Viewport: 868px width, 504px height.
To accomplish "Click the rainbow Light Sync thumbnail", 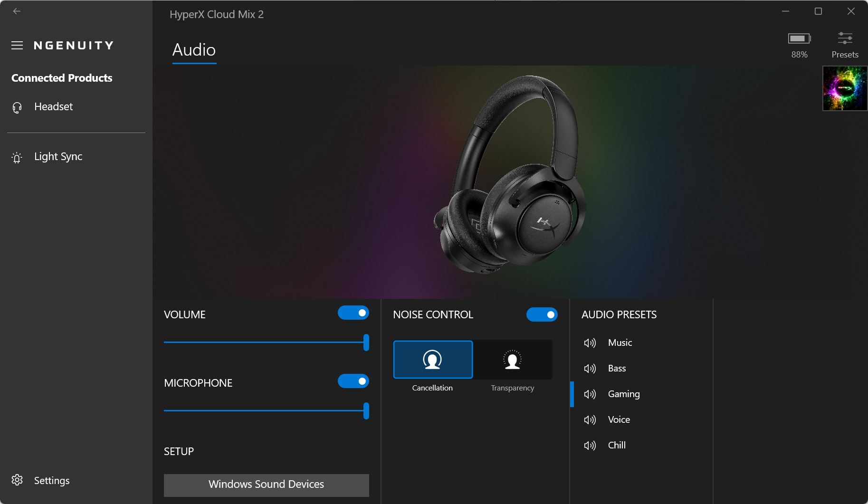I will (845, 88).
